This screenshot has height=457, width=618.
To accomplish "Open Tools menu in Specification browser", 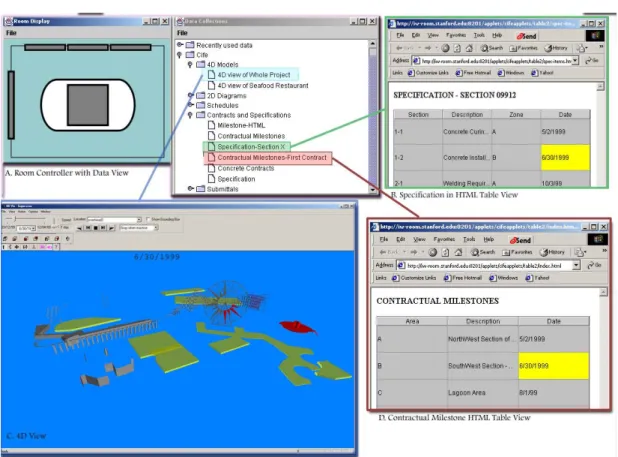I will 479,35.
